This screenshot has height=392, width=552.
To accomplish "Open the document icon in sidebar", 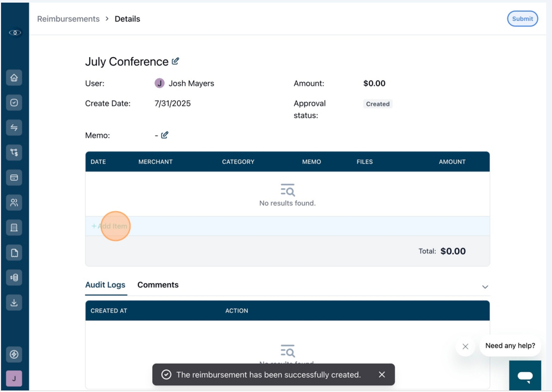I will coord(14,253).
